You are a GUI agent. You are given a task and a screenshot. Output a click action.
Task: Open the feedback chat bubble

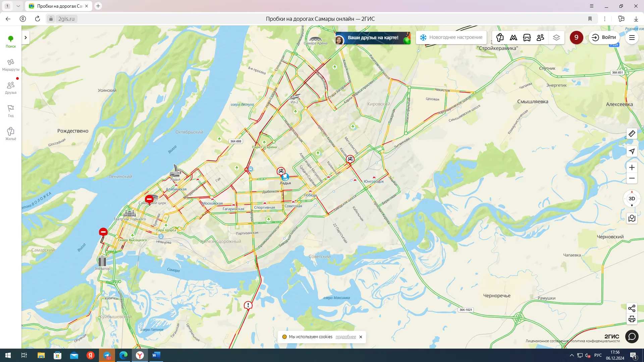(632, 336)
